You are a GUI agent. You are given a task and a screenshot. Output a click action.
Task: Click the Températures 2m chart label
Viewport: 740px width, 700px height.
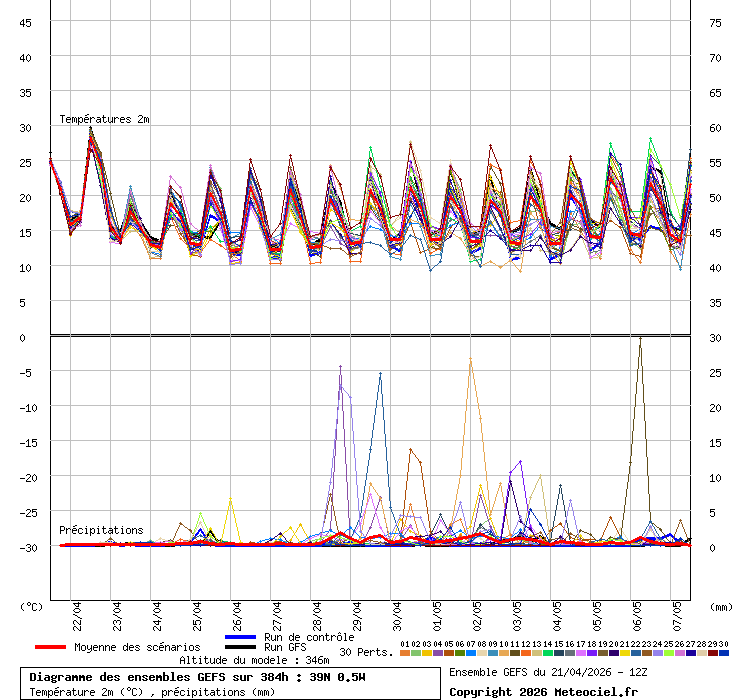(104, 119)
